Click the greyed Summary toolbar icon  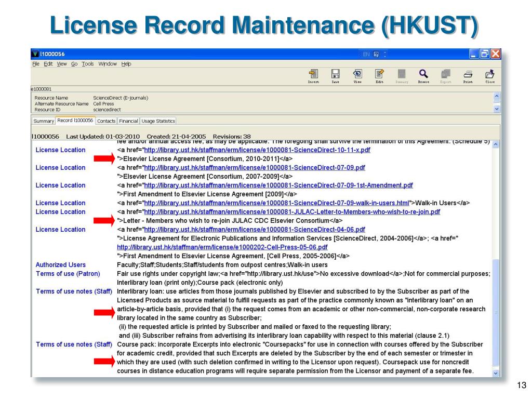(402, 76)
